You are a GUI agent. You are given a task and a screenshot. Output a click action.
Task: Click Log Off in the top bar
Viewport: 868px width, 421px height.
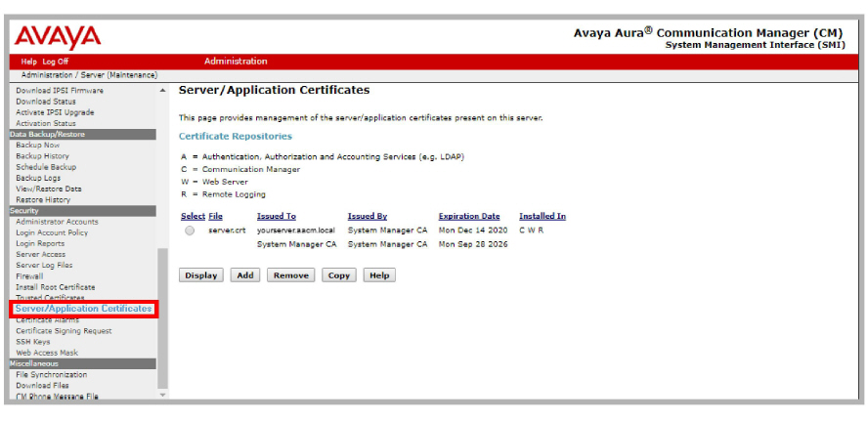point(56,62)
